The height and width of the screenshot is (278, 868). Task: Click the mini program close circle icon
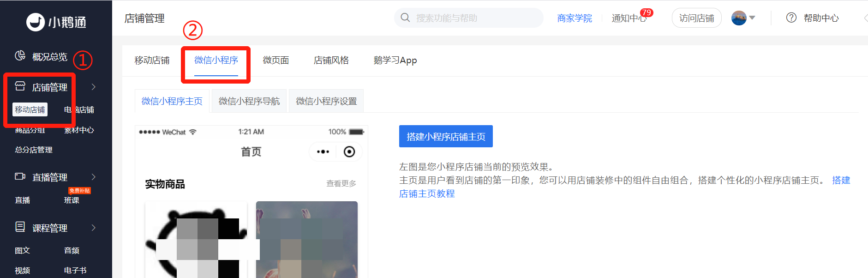coord(349,151)
